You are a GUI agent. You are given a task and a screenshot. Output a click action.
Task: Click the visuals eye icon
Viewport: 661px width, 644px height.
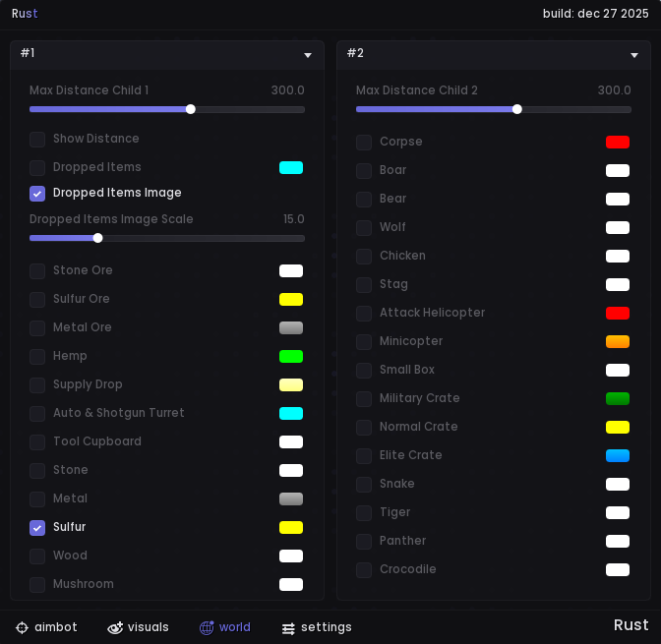115,627
